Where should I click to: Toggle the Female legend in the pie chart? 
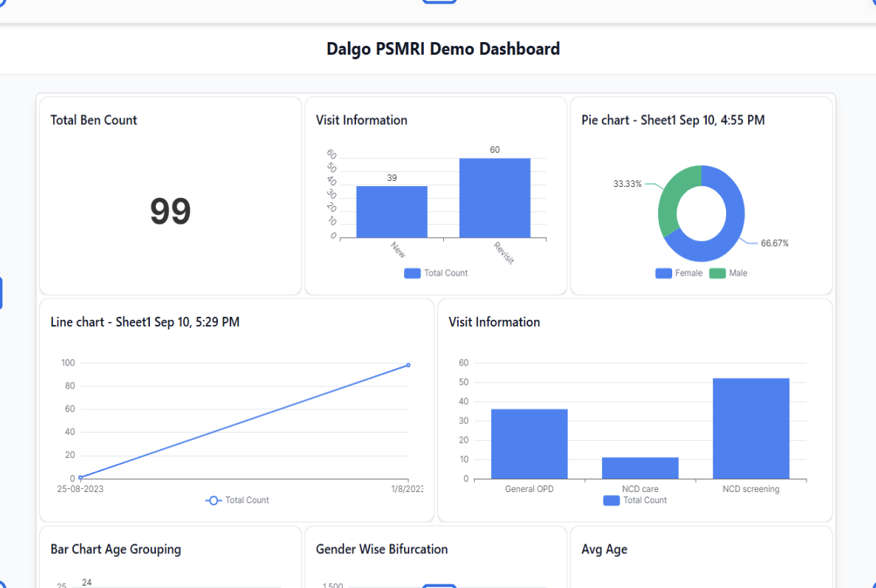click(679, 273)
